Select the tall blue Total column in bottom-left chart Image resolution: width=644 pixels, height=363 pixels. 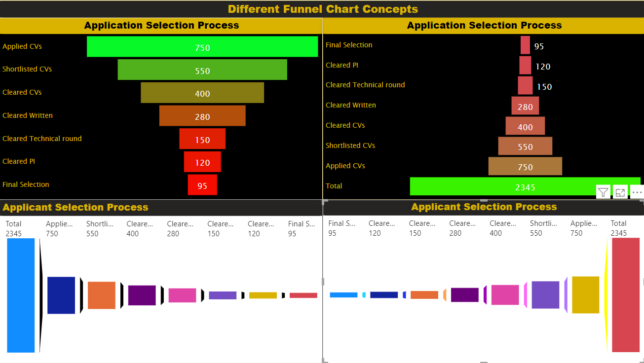(x=21, y=295)
